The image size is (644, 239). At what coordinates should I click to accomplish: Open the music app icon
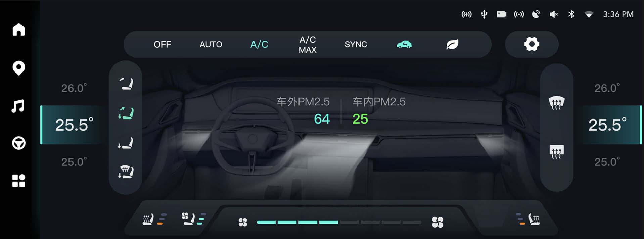(x=18, y=106)
